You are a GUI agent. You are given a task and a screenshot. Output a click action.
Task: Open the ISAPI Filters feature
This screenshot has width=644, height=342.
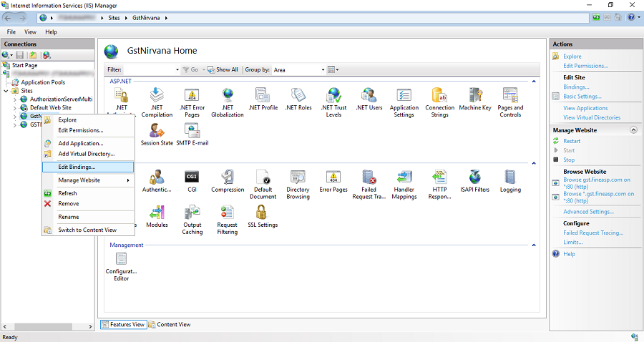click(475, 182)
